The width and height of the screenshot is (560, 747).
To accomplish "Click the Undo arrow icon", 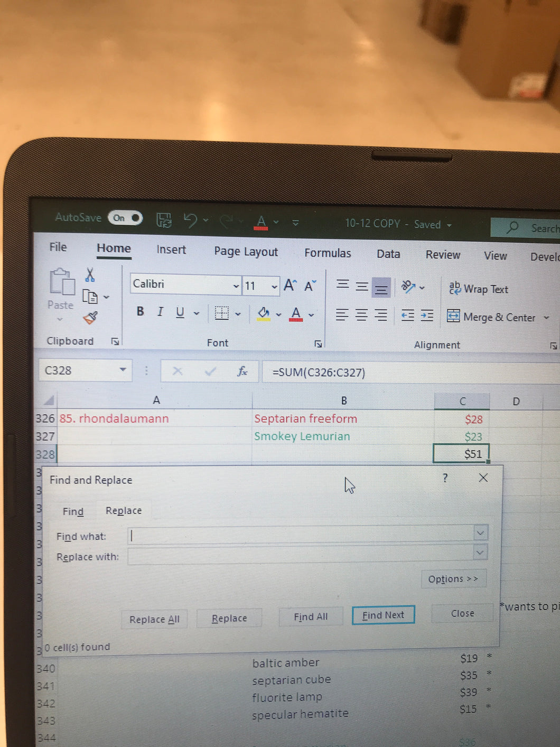I will (190, 220).
